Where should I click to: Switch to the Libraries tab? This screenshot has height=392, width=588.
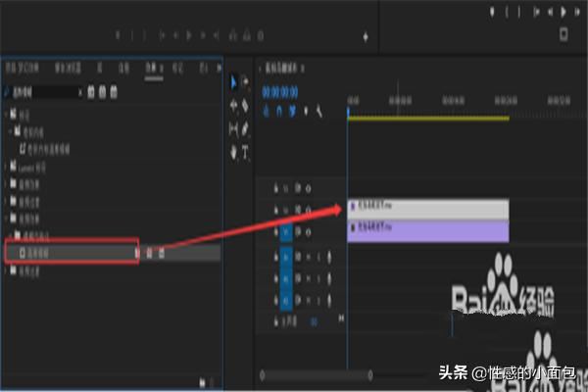(x=100, y=68)
